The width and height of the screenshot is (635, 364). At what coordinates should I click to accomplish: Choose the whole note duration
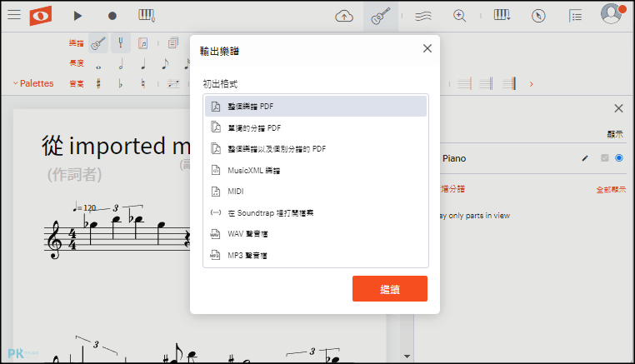(98, 67)
